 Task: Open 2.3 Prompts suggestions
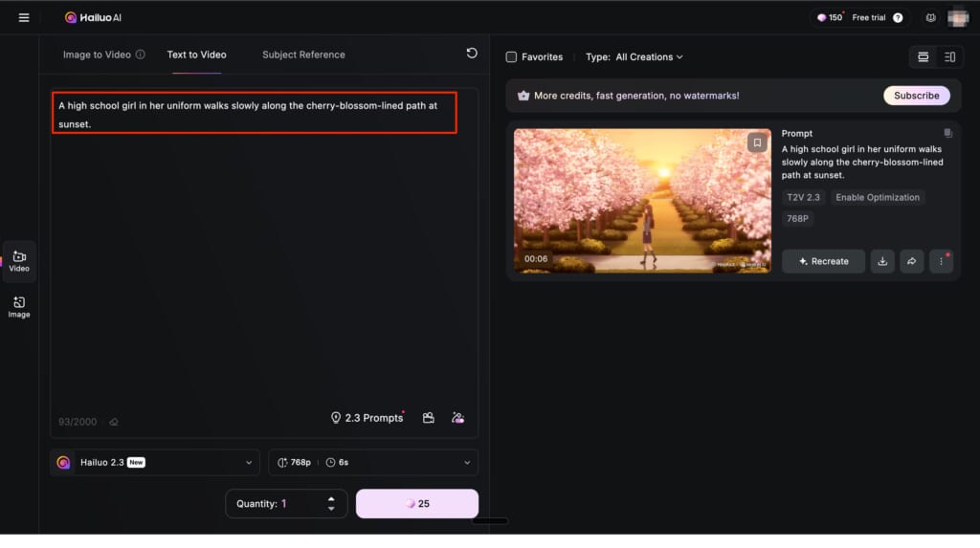click(367, 417)
